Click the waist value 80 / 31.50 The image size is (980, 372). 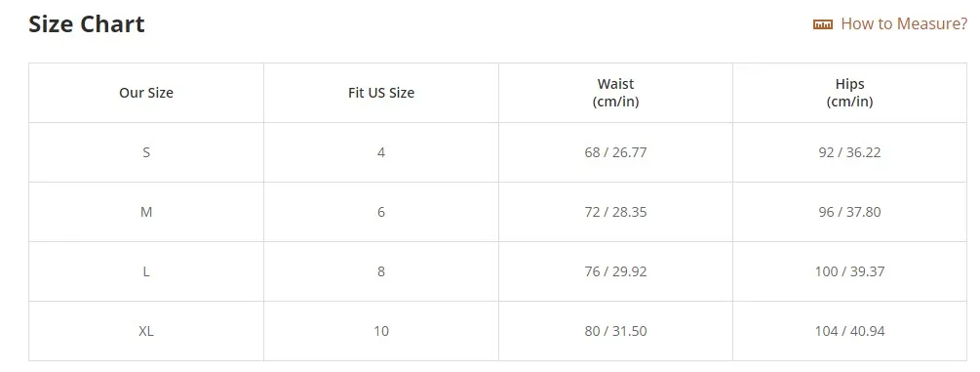tap(615, 331)
